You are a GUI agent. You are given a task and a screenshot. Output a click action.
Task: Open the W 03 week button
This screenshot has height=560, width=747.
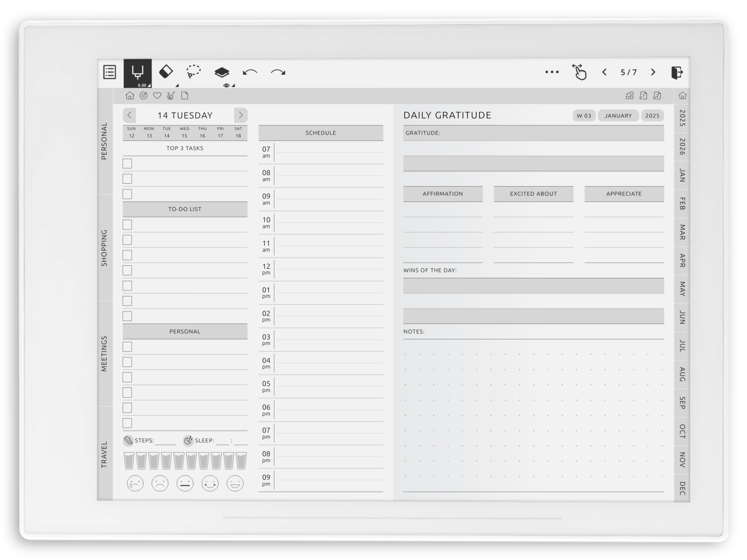coord(584,115)
